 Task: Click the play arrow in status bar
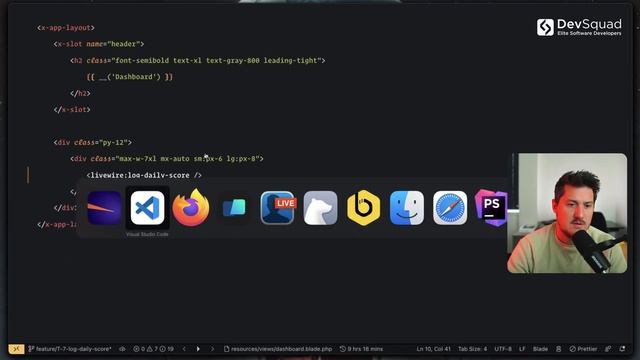198,349
